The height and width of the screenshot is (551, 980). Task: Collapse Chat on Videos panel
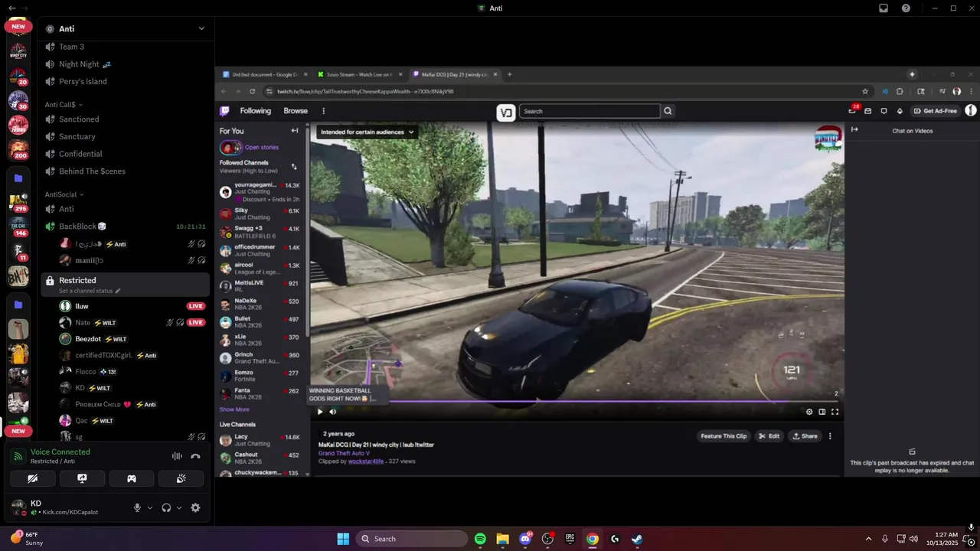pos(854,129)
